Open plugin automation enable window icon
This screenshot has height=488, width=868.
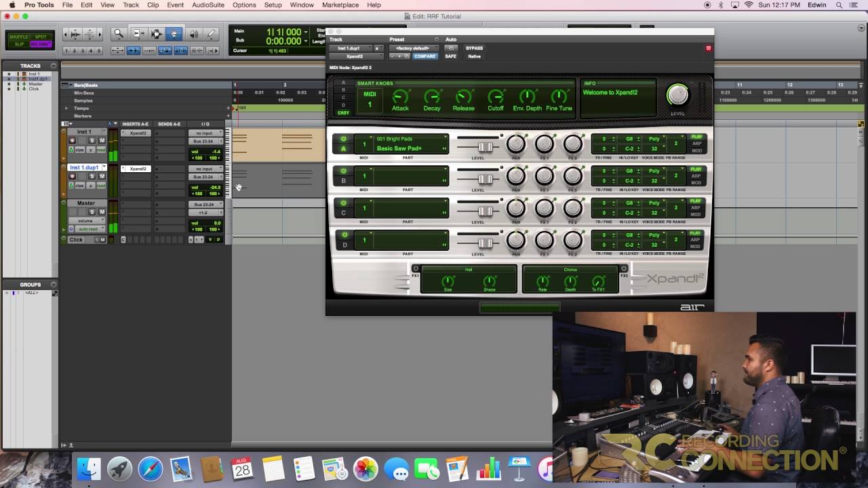(451, 48)
